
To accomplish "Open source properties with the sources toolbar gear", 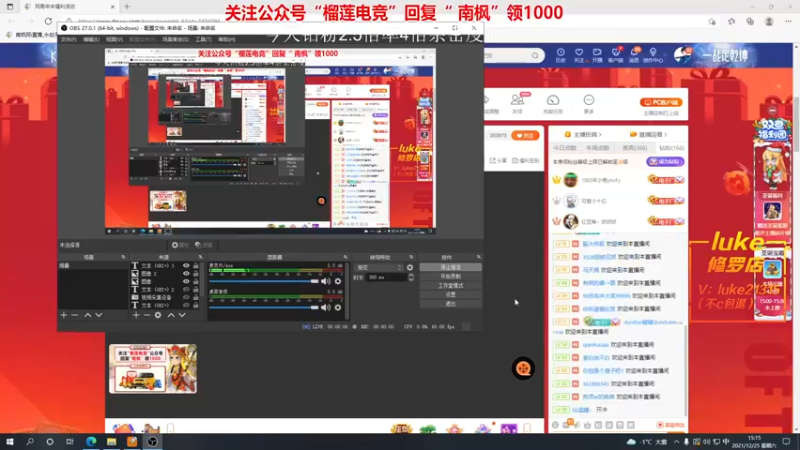I will pyautogui.click(x=158, y=315).
